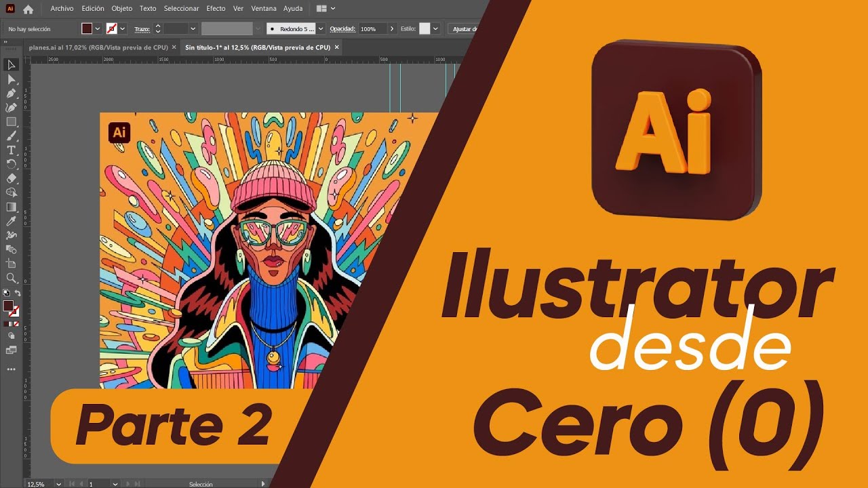Select the Curvature tool
Viewport: 868px width, 488px height.
point(12,108)
